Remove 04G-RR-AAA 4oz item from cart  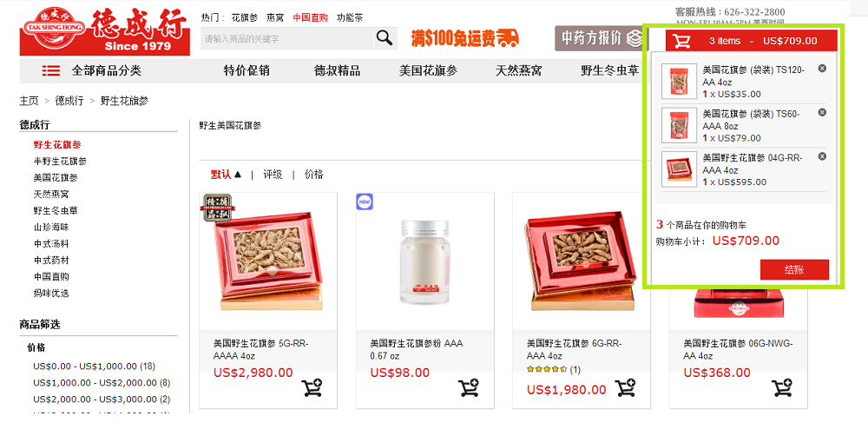click(x=822, y=156)
